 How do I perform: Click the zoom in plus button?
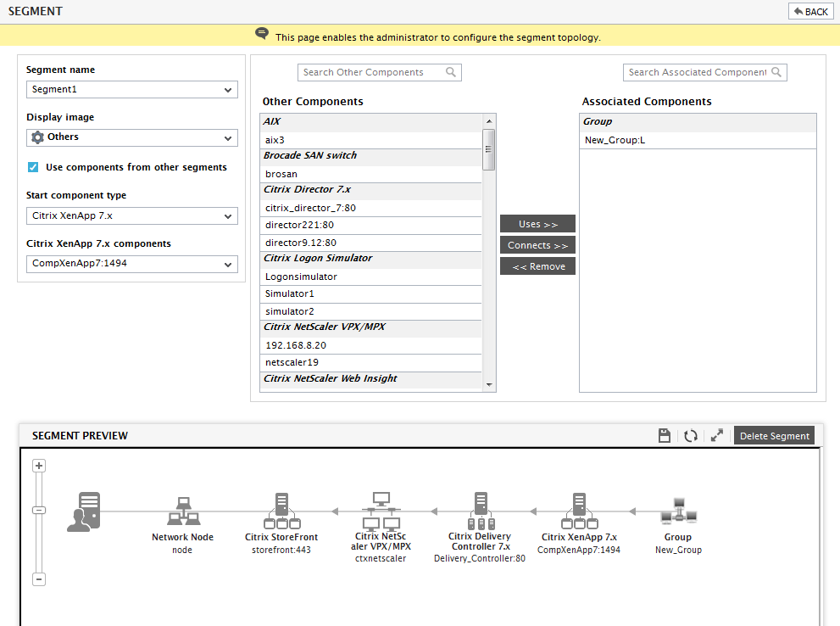tap(39, 466)
